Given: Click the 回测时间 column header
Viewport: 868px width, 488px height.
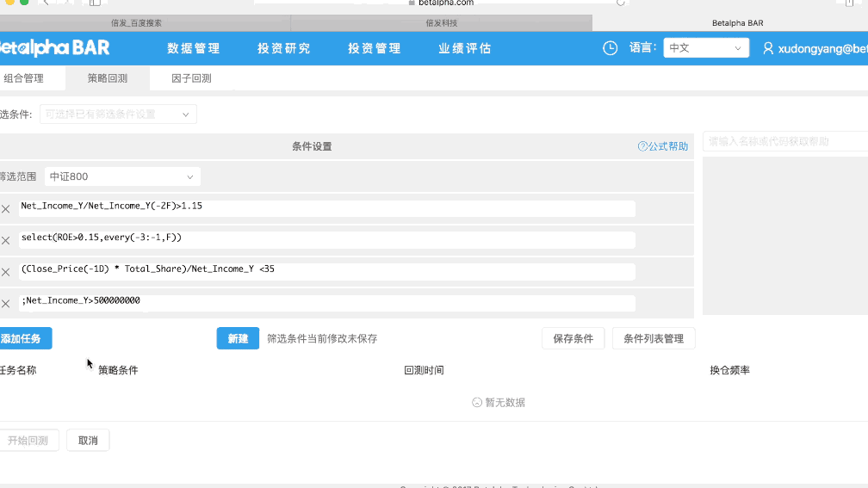Looking at the screenshot, I should [424, 370].
